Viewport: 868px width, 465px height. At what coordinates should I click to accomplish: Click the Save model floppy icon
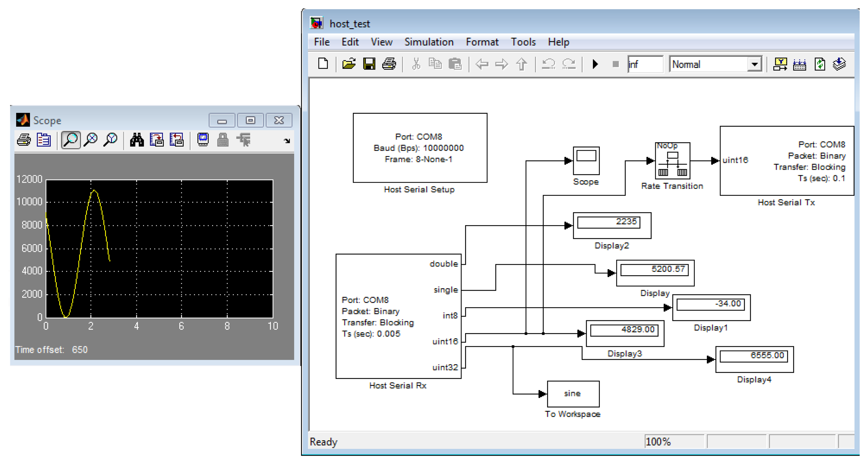[369, 64]
